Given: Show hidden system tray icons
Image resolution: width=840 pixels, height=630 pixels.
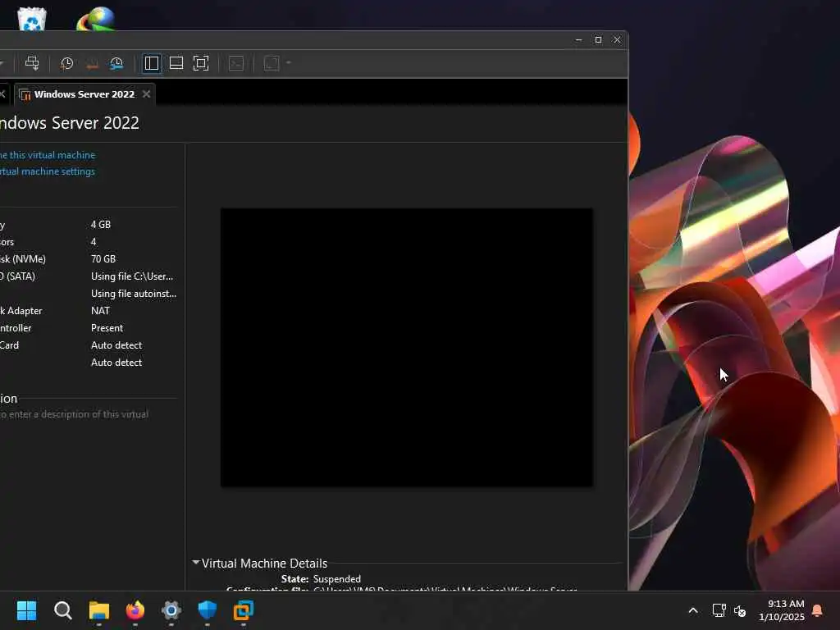Looking at the screenshot, I should tap(692, 610).
